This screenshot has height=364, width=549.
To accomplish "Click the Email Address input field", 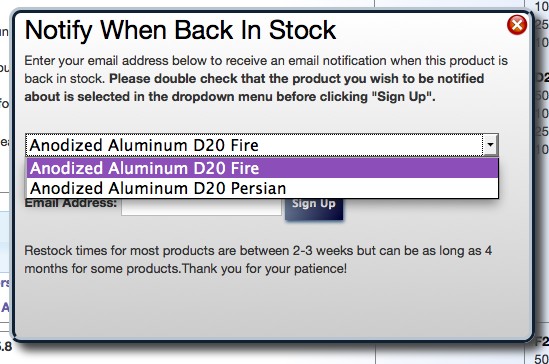I will [x=201, y=206].
